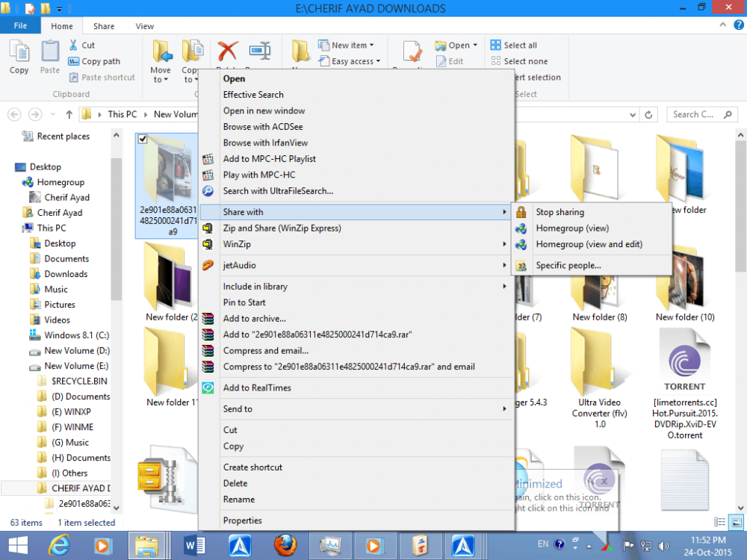747x560 pixels.
Task: Open Microsoft Word from the taskbar
Action: pyautogui.click(x=195, y=546)
